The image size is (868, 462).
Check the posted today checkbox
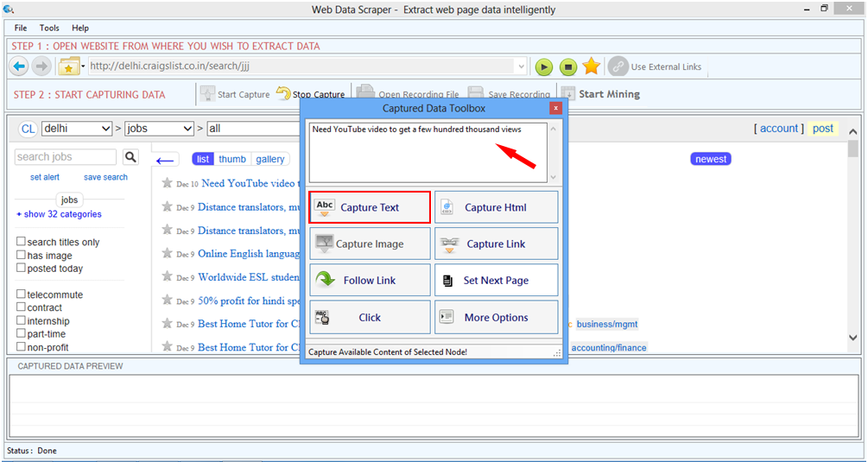pyautogui.click(x=21, y=269)
